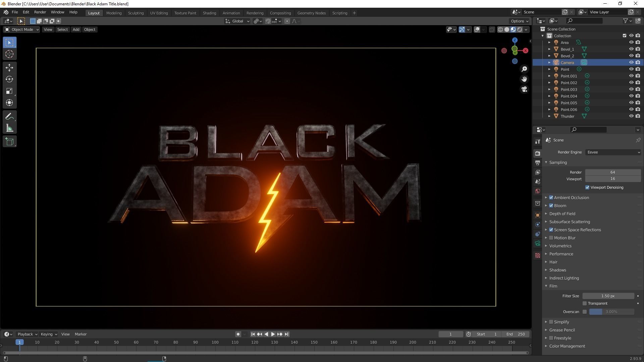Switch to the Shading workspace tab
Screen dimensions: 644x362
209,13
